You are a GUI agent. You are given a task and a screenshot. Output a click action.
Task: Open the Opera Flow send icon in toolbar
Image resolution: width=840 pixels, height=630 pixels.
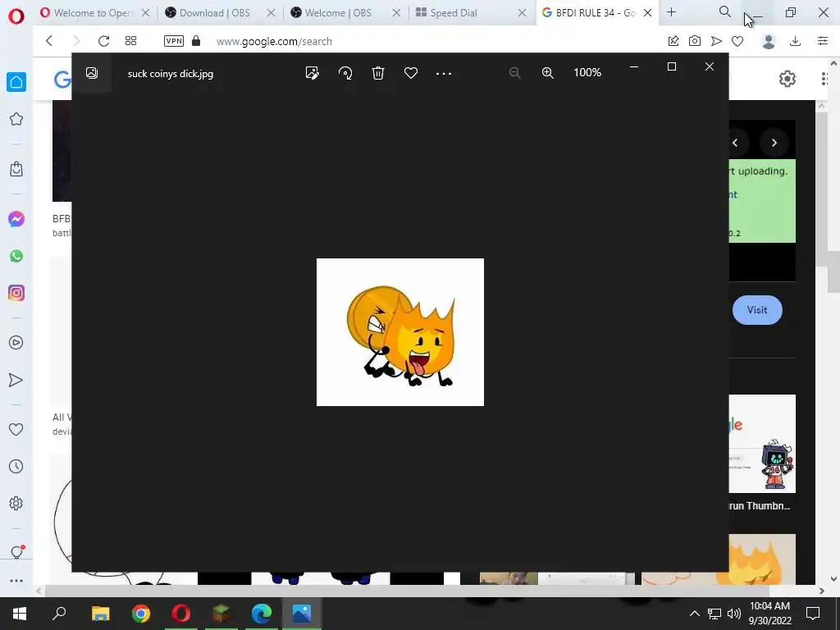click(716, 41)
